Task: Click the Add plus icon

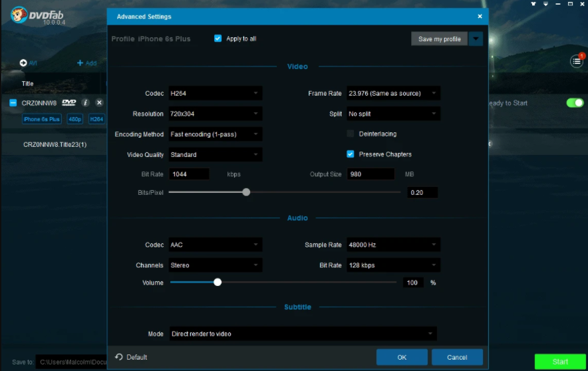Action: pos(80,63)
